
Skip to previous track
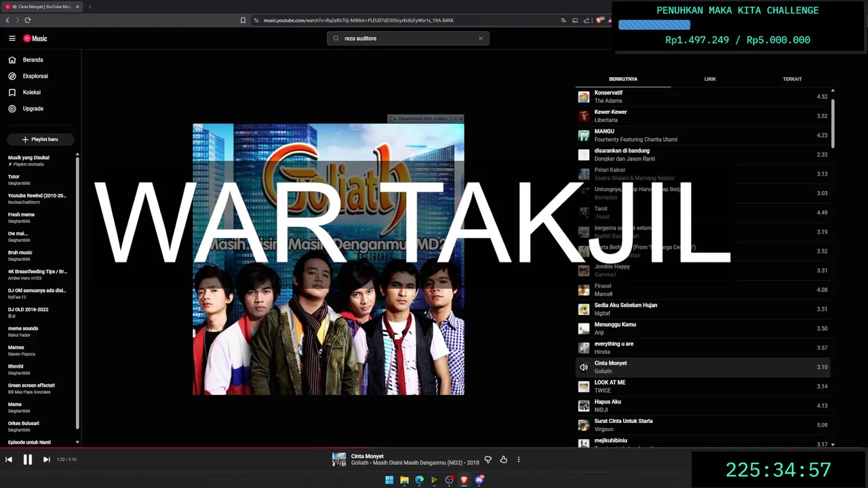(9, 460)
